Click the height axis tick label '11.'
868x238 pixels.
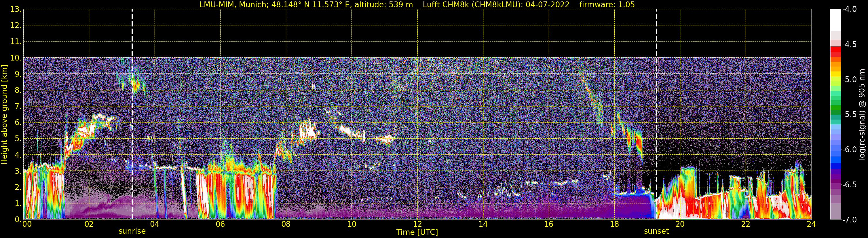point(16,42)
